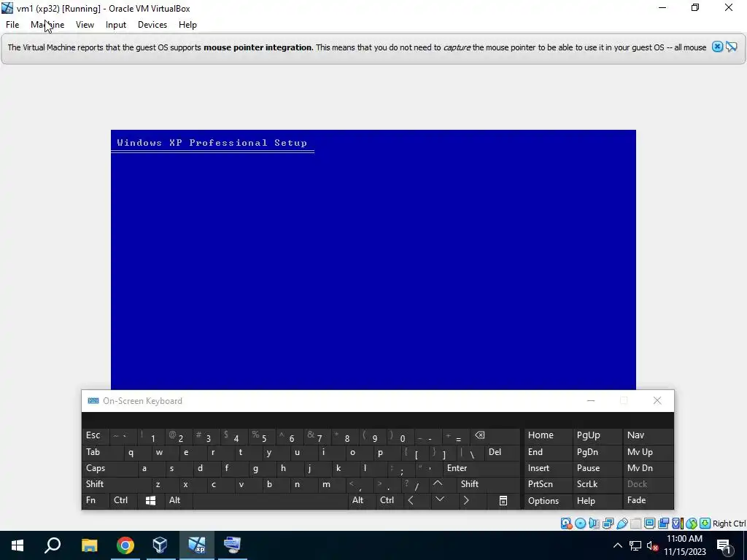Click the context menu key on keyboard

503,500
